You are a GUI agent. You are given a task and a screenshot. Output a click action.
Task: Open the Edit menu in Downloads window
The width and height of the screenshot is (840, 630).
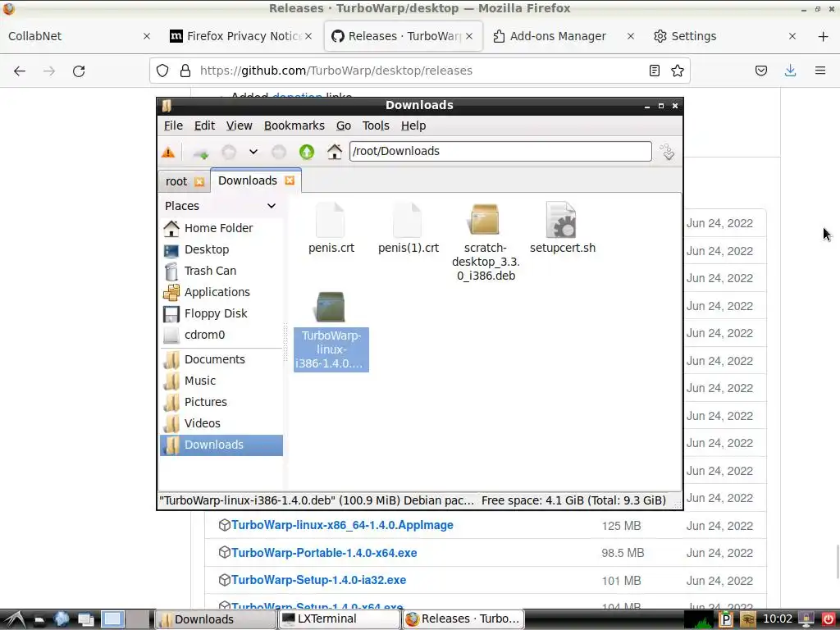point(204,126)
